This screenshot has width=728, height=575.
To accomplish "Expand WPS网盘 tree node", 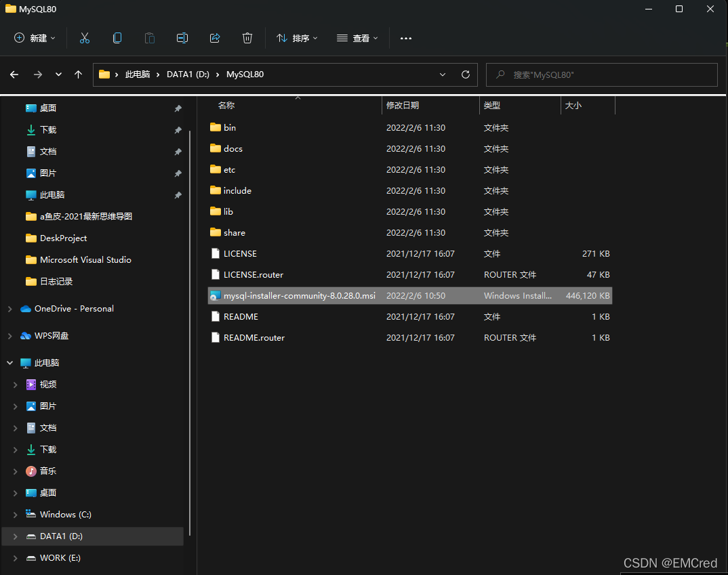I will [9, 336].
